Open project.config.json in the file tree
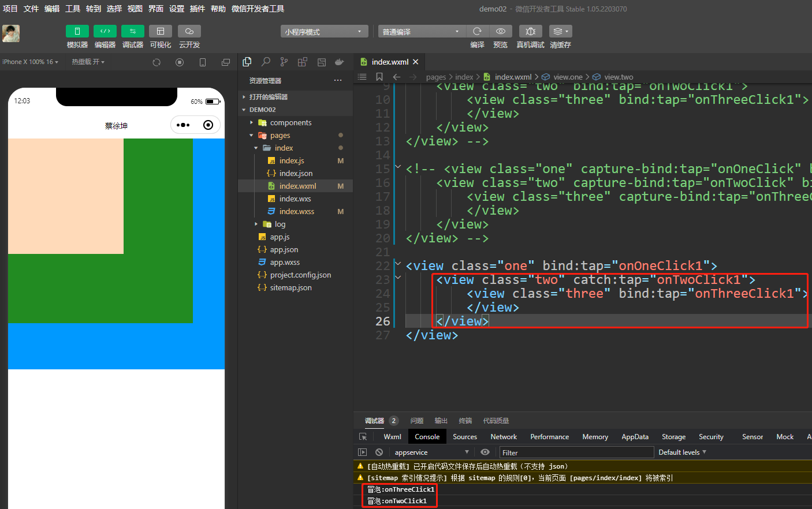 point(300,275)
